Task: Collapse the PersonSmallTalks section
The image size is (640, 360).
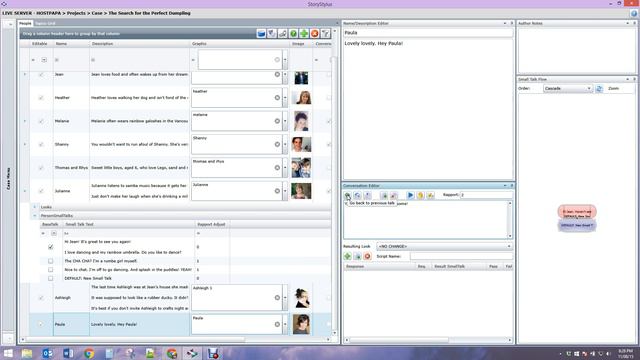Action: coord(35,216)
